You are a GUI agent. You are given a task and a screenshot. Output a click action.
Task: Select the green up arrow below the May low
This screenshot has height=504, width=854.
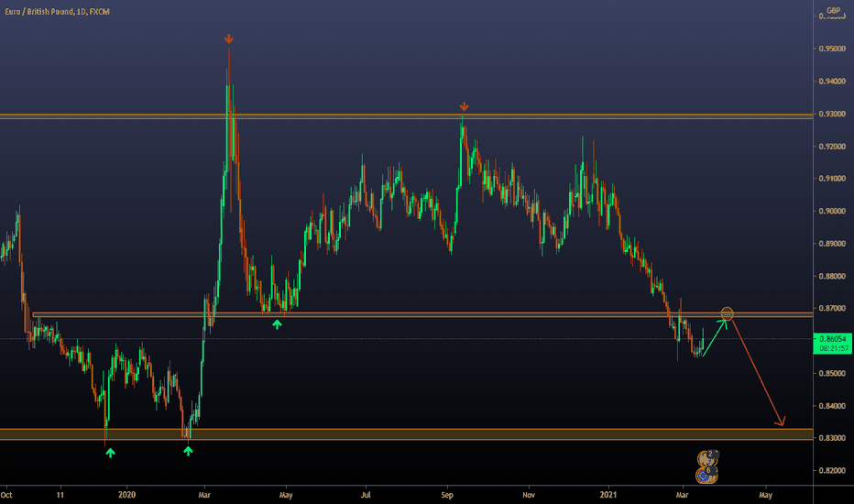pyautogui.click(x=278, y=324)
